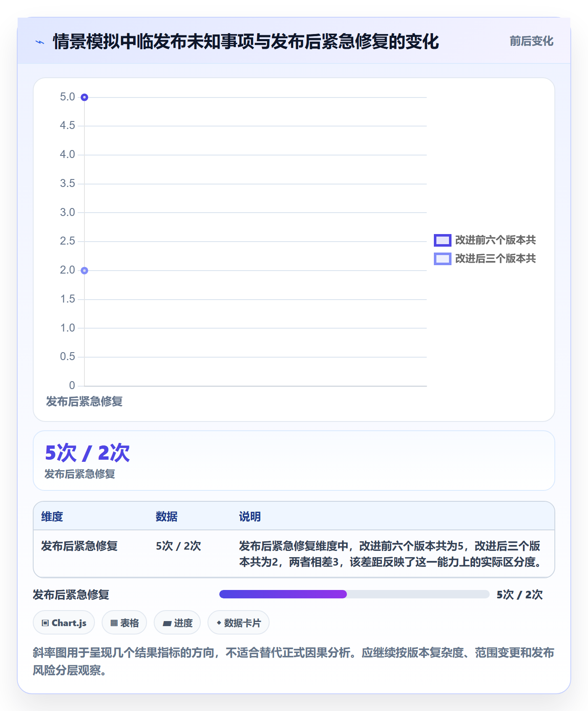The image size is (588, 711).
Task: Click the 数据卡片 chip
Action: pos(239,623)
